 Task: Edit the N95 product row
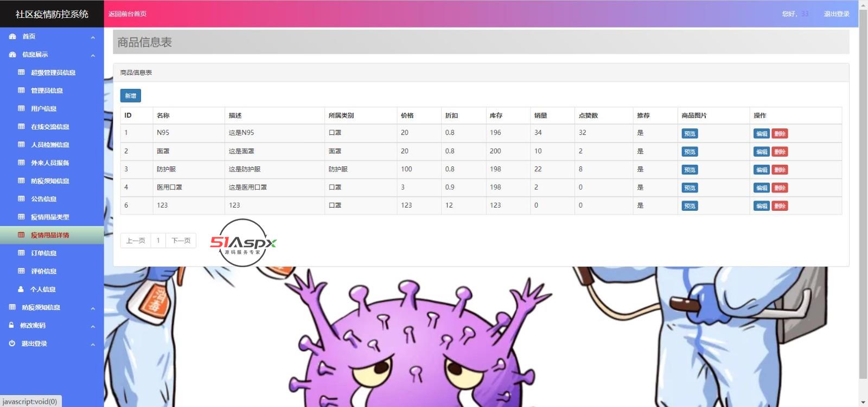pyautogui.click(x=762, y=133)
